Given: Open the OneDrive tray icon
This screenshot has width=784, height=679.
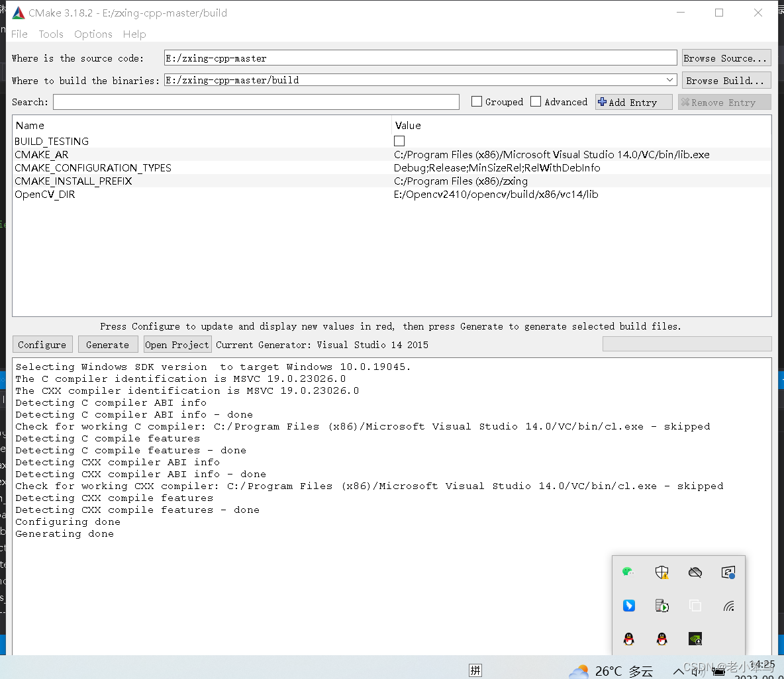Looking at the screenshot, I should [x=695, y=572].
